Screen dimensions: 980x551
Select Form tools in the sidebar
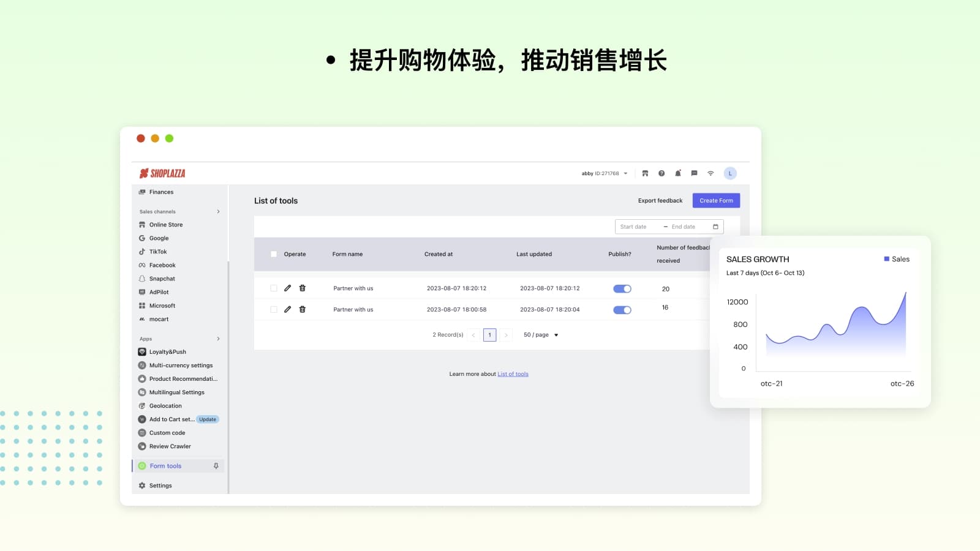point(178,466)
